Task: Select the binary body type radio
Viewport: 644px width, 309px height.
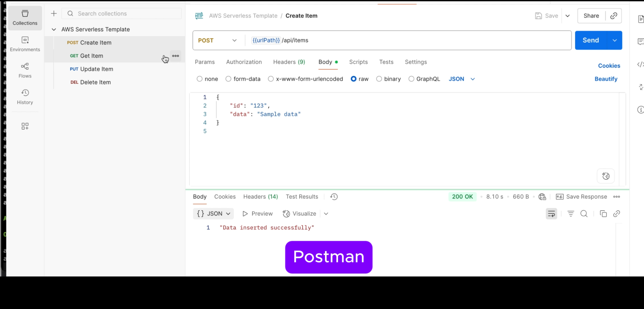Action: pyautogui.click(x=379, y=79)
